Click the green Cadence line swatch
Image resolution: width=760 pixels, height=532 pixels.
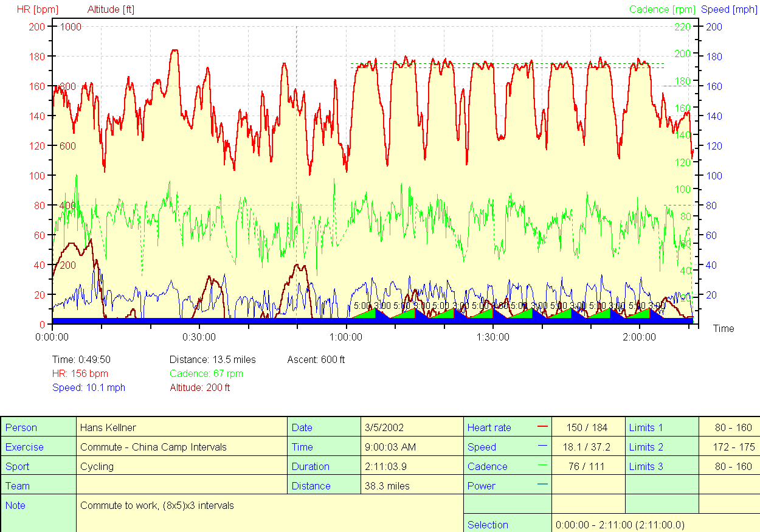pyautogui.click(x=543, y=466)
